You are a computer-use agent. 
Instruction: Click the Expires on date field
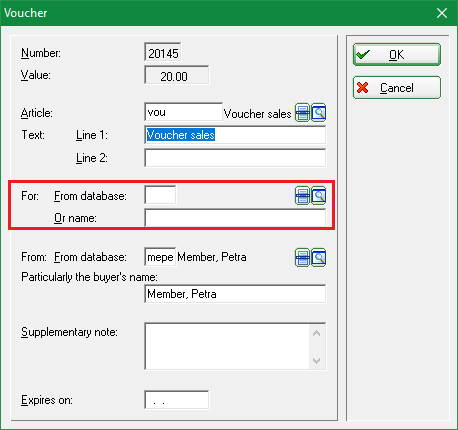pos(177,400)
